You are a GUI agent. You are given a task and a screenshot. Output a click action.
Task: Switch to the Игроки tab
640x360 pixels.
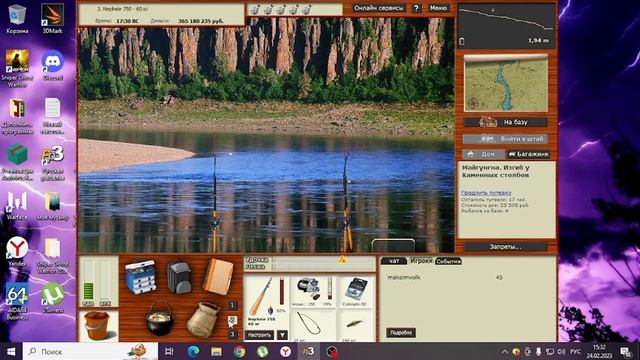pyautogui.click(x=421, y=260)
